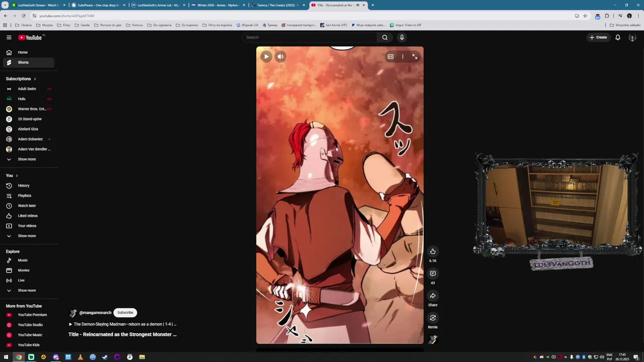This screenshot has width=644, height=362.
Task: Mute the Short's volume
Action: [x=281, y=57]
